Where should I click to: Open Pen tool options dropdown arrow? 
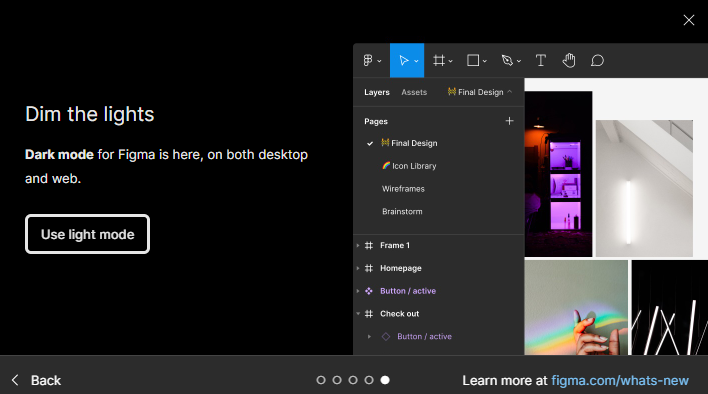(519, 61)
